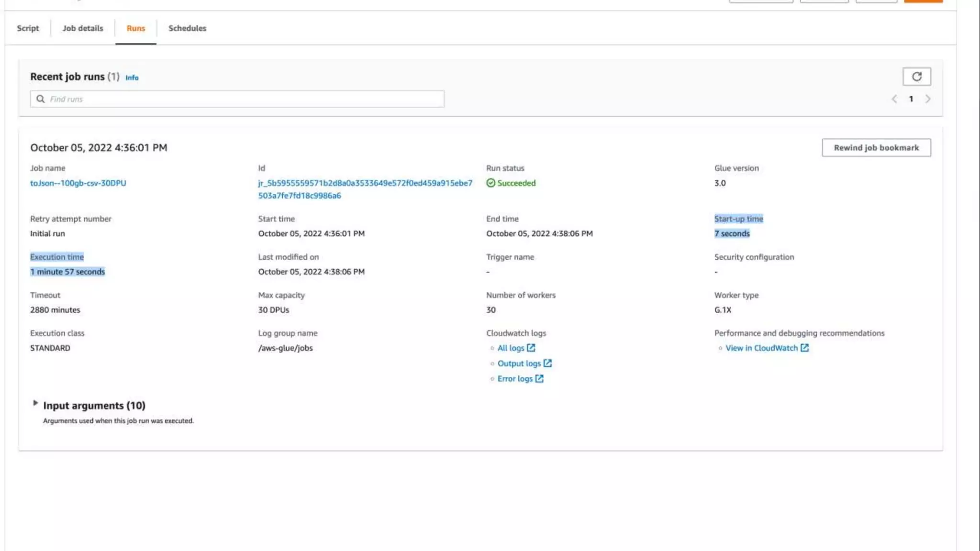Click external-link icon beside View in CloudWatch
The image size is (980, 551).
(x=804, y=348)
